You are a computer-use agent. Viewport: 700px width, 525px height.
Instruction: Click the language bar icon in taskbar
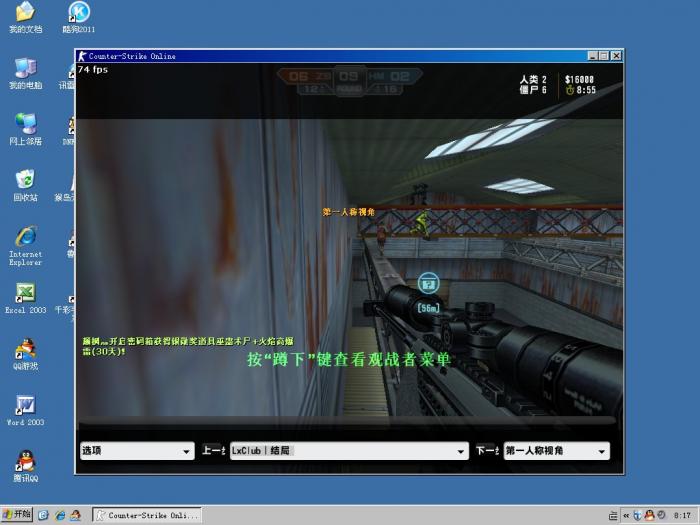[613, 516]
